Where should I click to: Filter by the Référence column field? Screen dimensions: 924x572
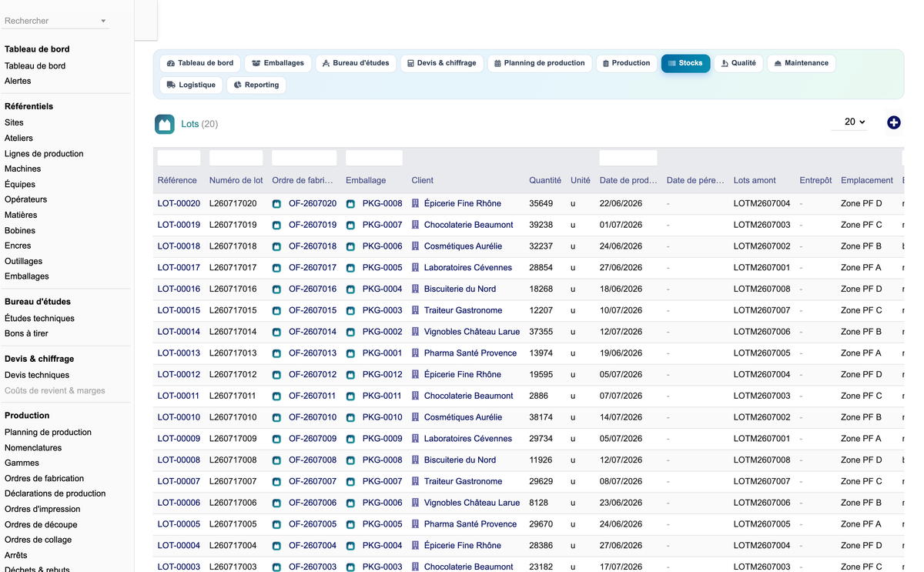coord(179,158)
